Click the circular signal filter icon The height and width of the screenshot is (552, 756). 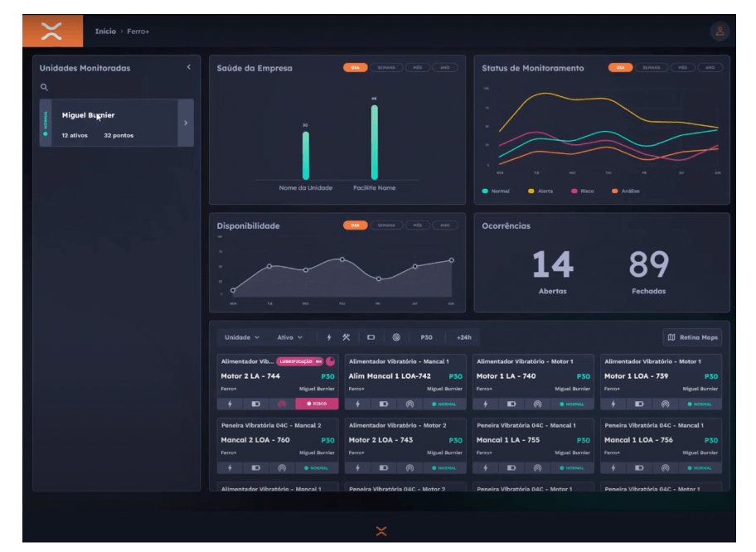pyautogui.click(x=396, y=337)
